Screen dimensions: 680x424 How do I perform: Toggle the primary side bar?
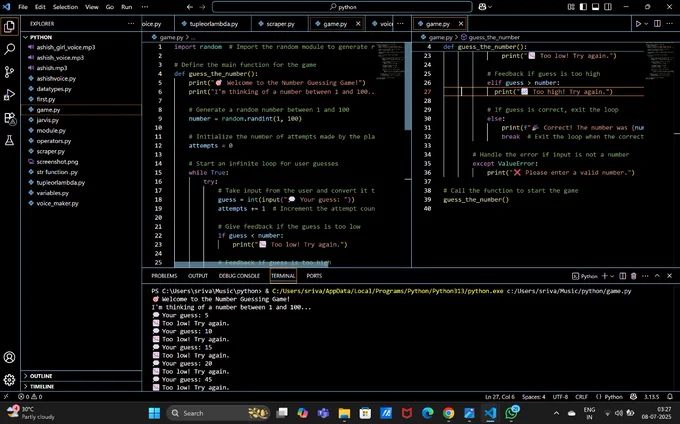(x=583, y=7)
